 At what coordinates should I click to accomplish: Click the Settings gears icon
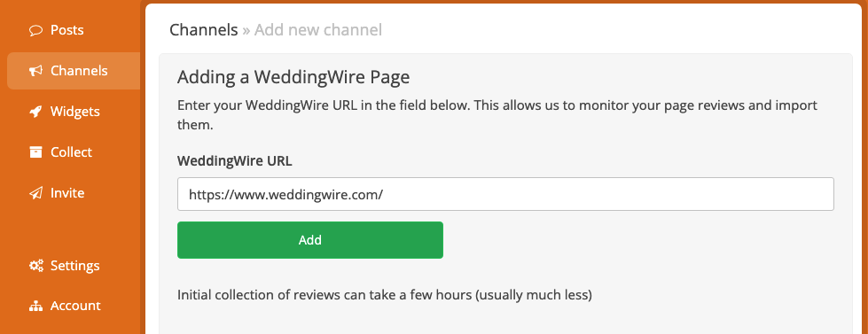(36, 266)
